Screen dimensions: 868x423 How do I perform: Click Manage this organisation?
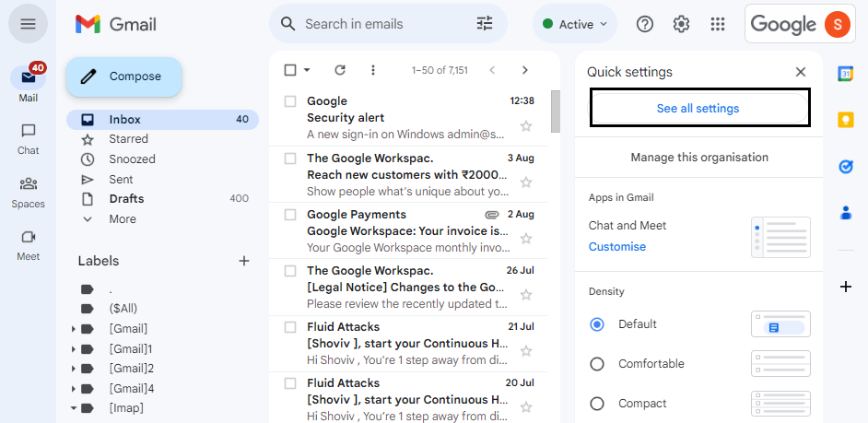coord(699,158)
